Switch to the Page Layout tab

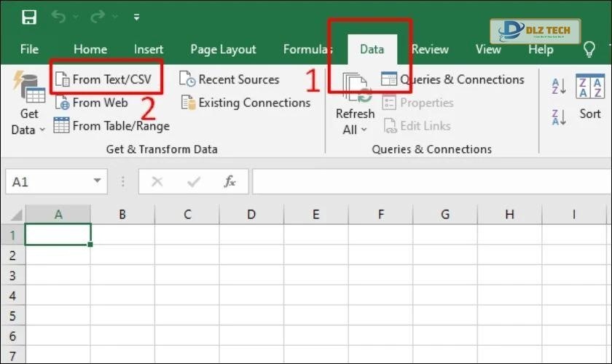pyautogui.click(x=223, y=50)
